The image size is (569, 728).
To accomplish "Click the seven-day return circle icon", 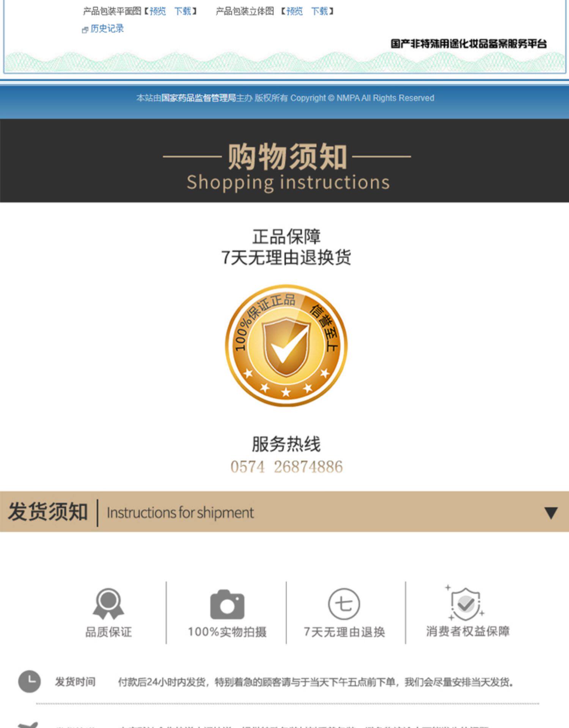I will coord(344,604).
